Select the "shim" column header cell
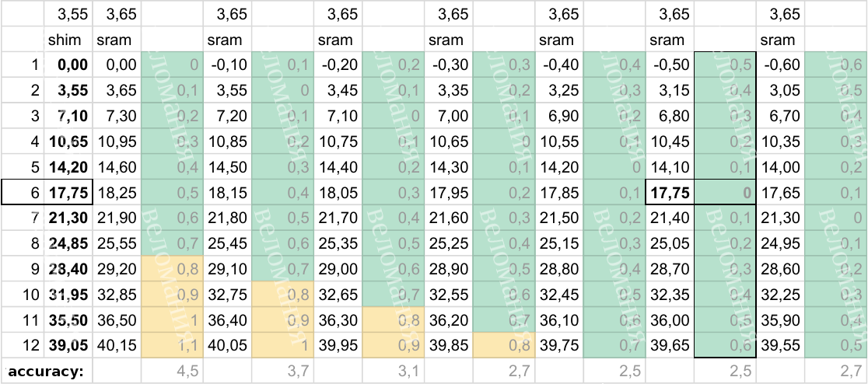Screen dimensions: 868x384 click(69, 40)
